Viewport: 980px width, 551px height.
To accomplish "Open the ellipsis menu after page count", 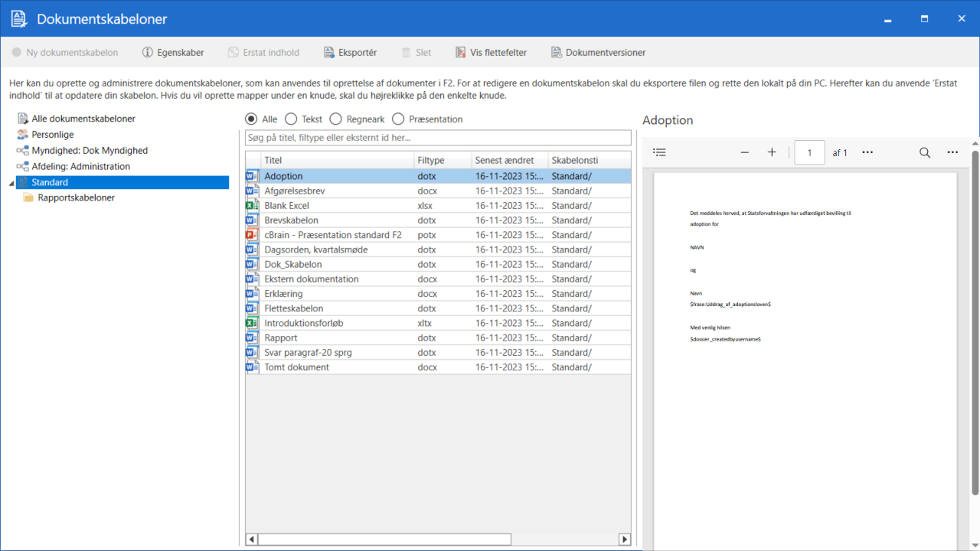I will click(867, 152).
